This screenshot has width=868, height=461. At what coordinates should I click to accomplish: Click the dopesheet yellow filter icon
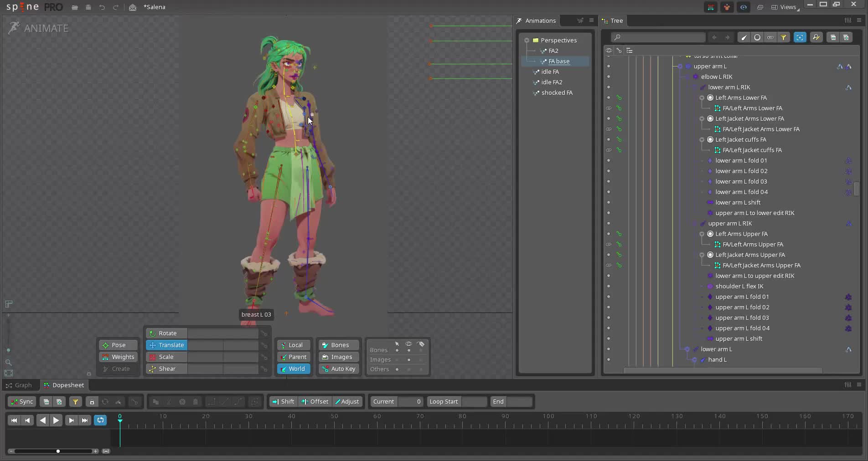(76, 402)
